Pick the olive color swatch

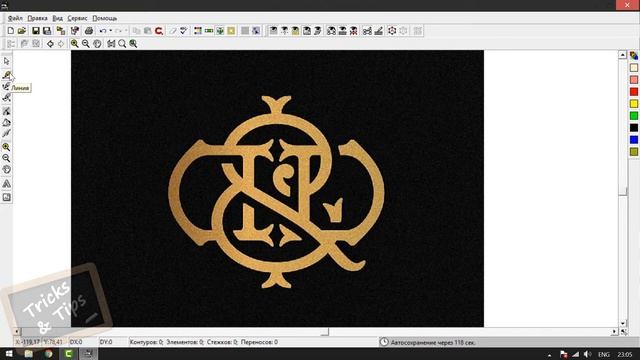(633, 152)
